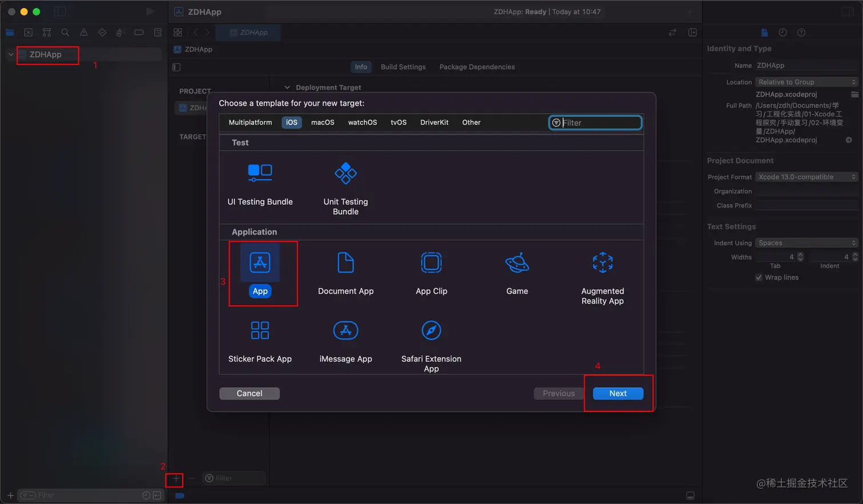
Task: Choose the Unit Testing Bundle template
Action: (345, 189)
